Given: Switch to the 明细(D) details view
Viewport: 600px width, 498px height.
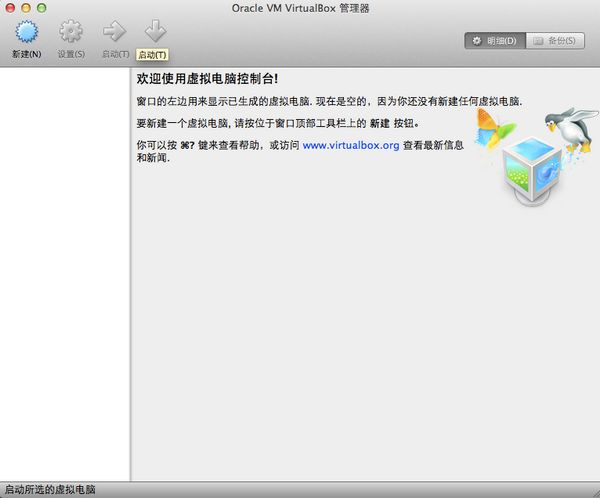Looking at the screenshot, I should coord(495,41).
